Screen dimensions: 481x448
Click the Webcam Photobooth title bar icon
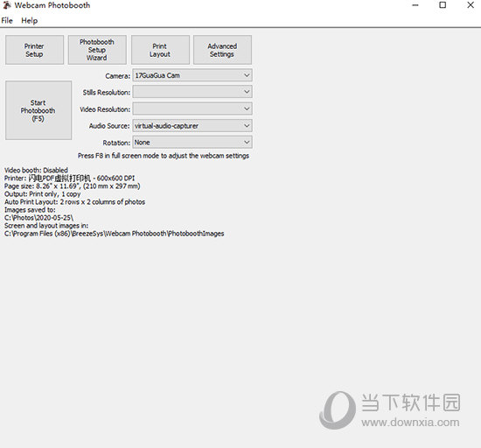tap(7, 5)
